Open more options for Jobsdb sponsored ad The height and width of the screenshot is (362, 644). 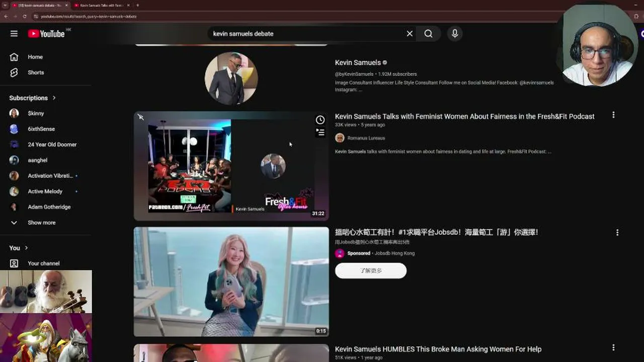click(x=617, y=232)
